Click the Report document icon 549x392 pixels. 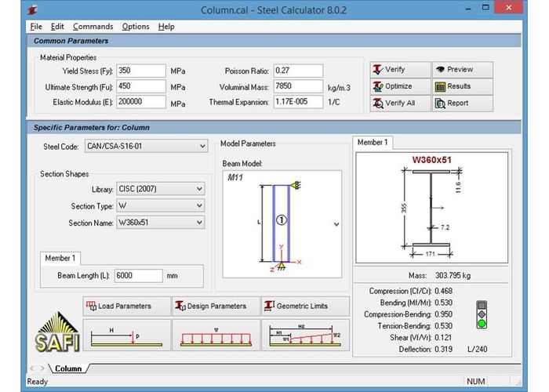440,103
